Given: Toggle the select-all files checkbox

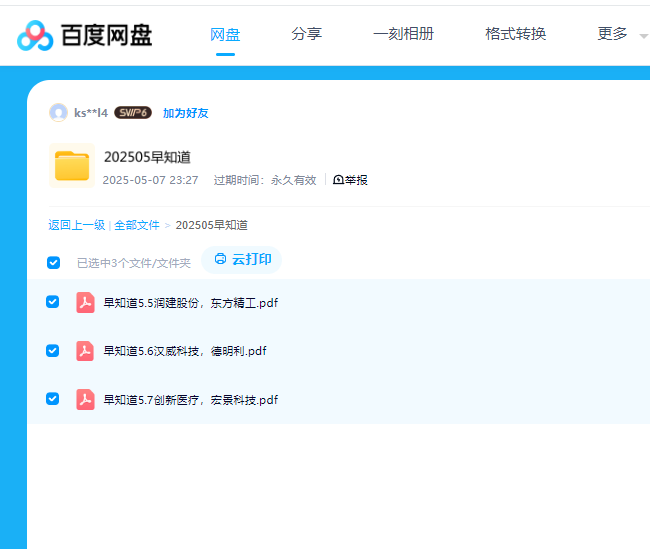Looking at the screenshot, I should 54,263.
